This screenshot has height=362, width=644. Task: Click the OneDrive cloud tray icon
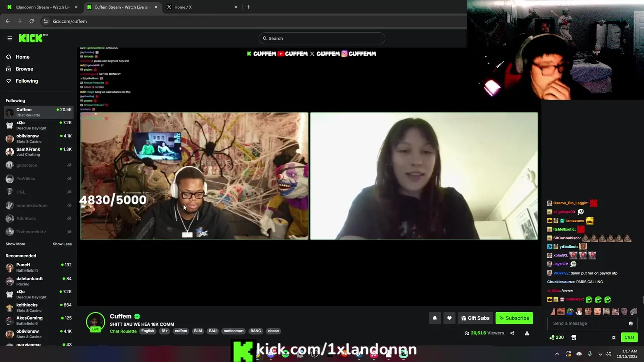point(579,354)
